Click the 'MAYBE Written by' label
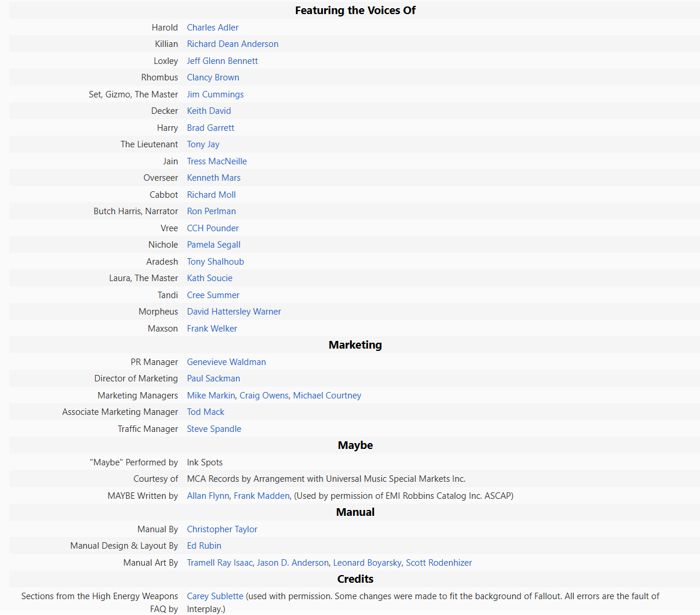700x615 pixels. (x=143, y=496)
